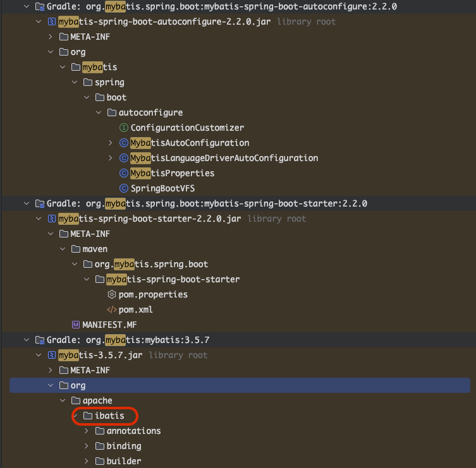476x468 pixels.
Task: Collapse the mybatis-spring-boot-autoconfigure-2.2.0.jar library root
Action: (x=39, y=21)
